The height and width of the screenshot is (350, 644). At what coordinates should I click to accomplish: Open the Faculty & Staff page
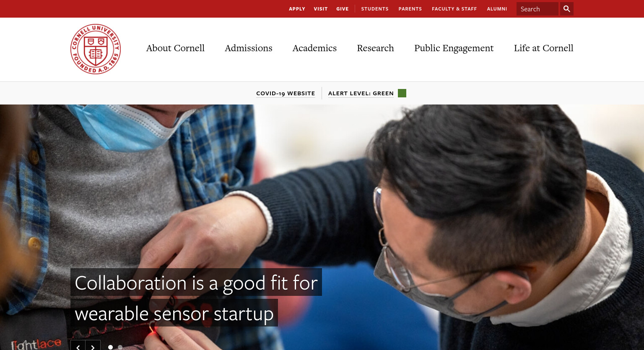454,9
